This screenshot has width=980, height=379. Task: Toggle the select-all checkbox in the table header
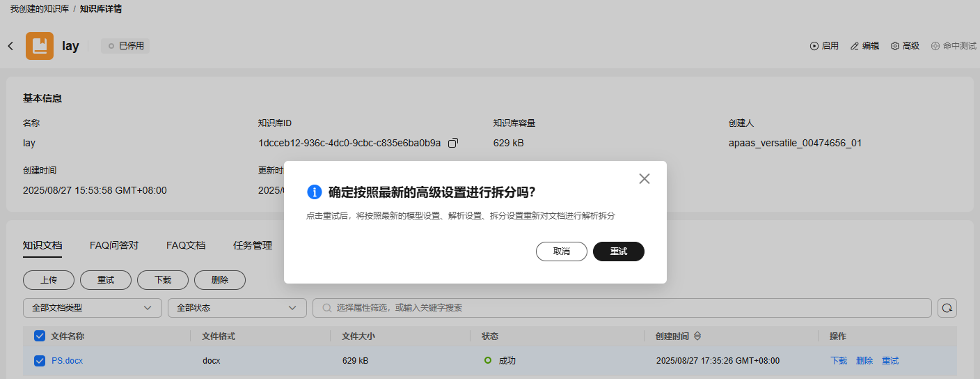40,337
